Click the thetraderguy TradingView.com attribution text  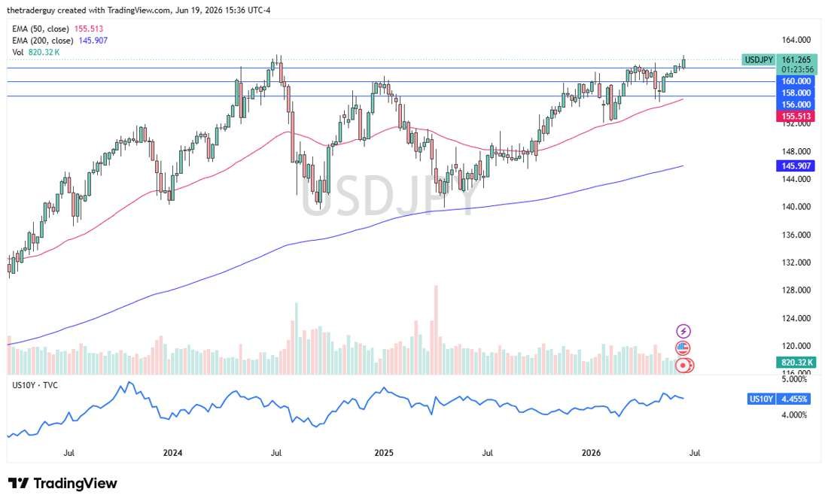[x=139, y=10]
